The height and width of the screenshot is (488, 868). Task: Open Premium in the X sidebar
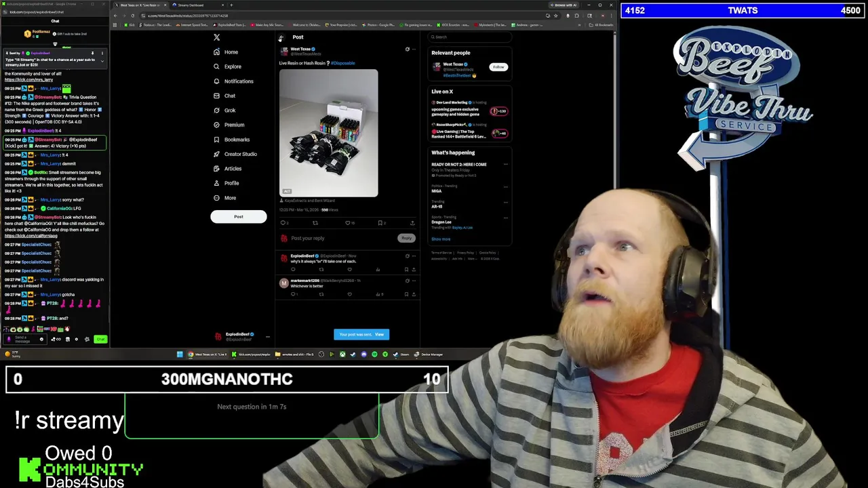tap(229, 125)
